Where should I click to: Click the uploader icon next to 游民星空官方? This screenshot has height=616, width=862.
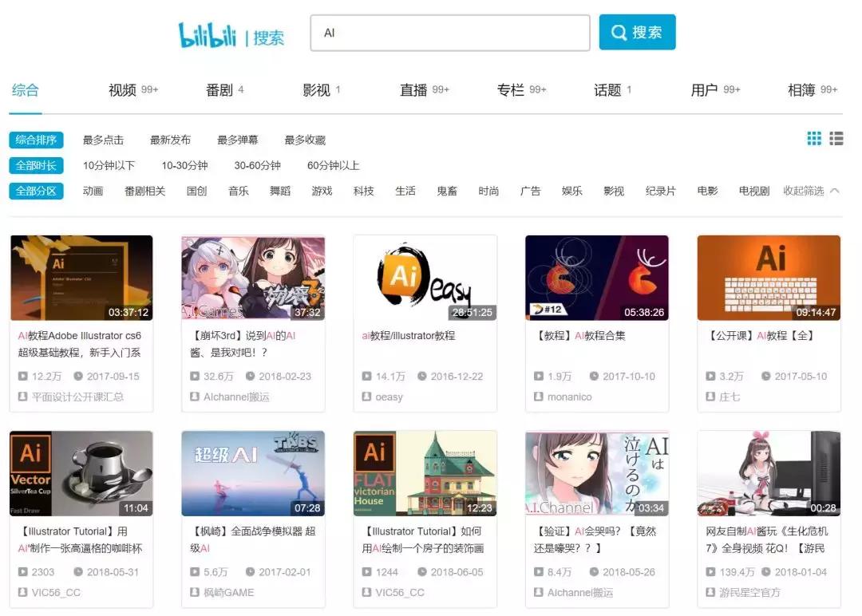click(709, 592)
